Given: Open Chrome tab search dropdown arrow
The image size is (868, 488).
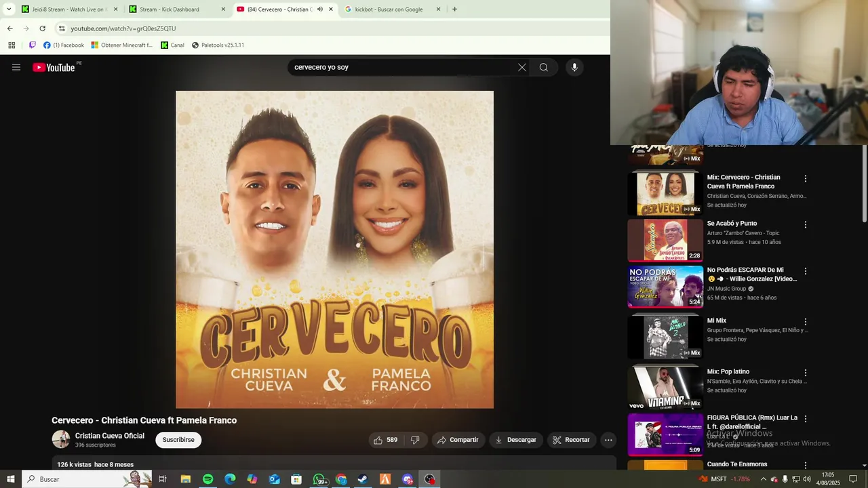Looking at the screenshot, I should click(x=9, y=9).
